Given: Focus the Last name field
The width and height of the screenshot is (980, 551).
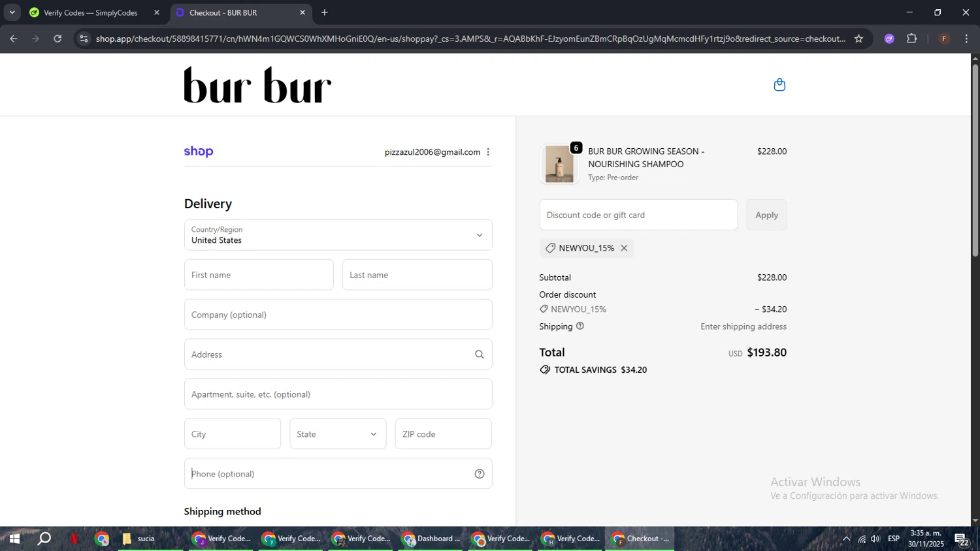Looking at the screenshot, I should (x=417, y=275).
